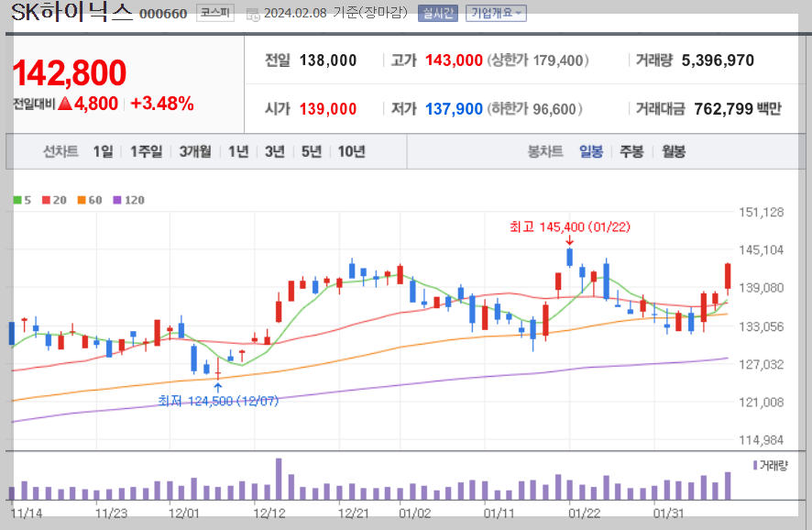
Task: Select the 5년 line chart tab
Action: point(312,152)
